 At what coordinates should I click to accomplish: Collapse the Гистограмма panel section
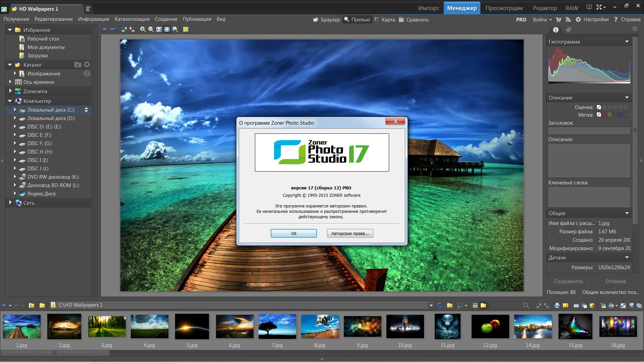[627, 42]
